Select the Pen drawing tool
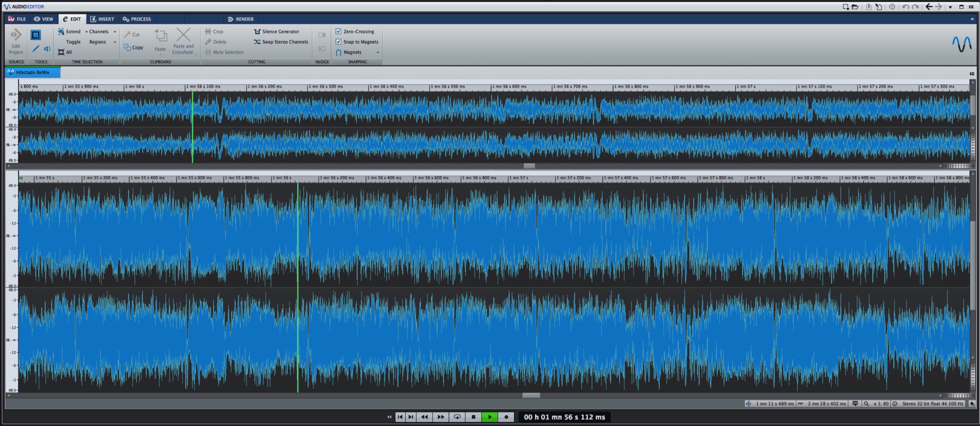Viewport: 980px width, 426px height. click(x=35, y=48)
